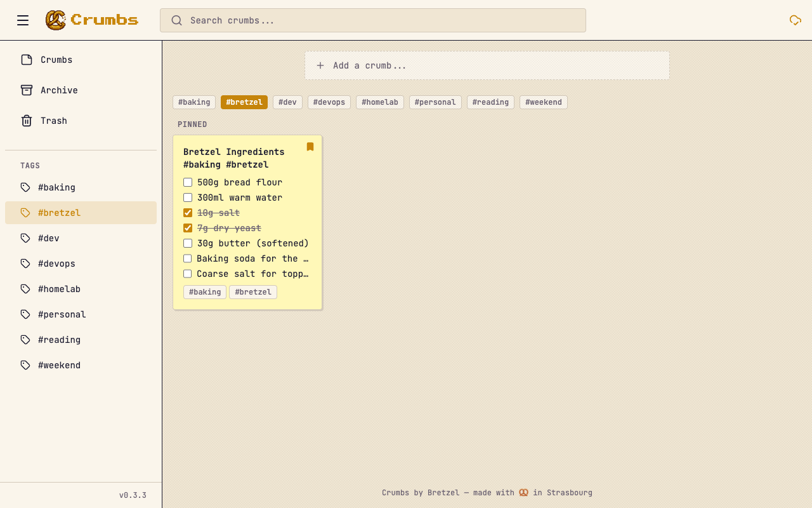Filter by #reading chip in top tag row

coord(490,102)
